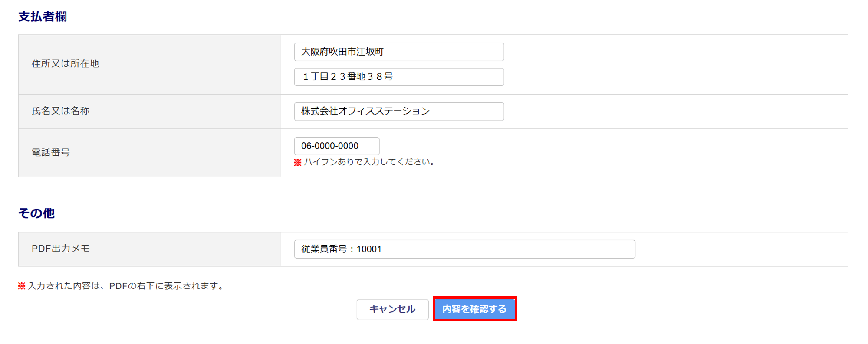Focus the PDF出力メモ text field
The height and width of the screenshot is (344, 868).
[x=464, y=249]
